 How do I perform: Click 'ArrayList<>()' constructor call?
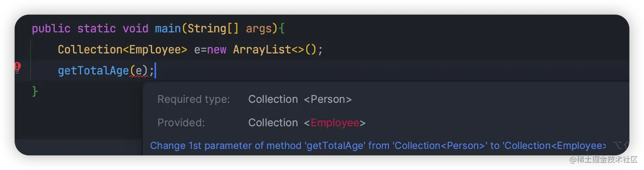coord(275,50)
